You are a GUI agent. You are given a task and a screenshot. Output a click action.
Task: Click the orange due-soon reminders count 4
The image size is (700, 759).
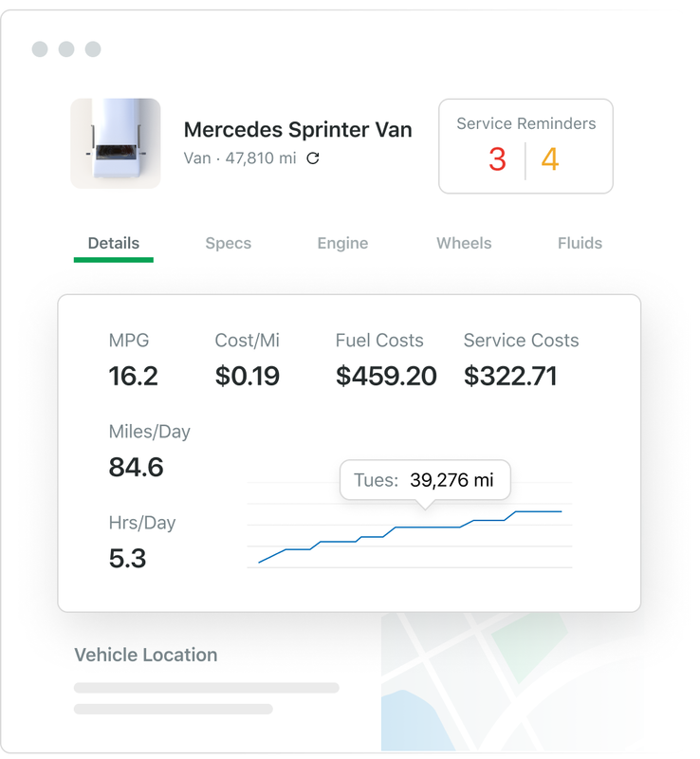click(x=550, y=159)
